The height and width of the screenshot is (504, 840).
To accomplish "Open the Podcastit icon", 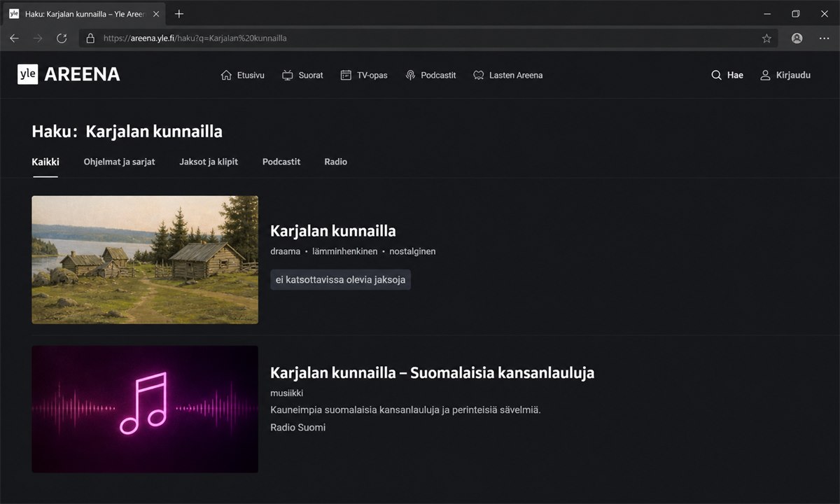I will pyautogui.click(x=410, y=75).
